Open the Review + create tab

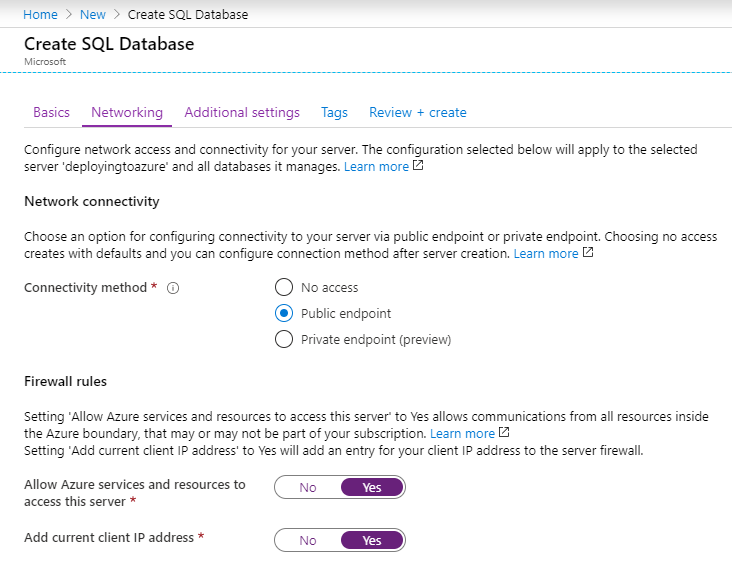click(418, 112)
